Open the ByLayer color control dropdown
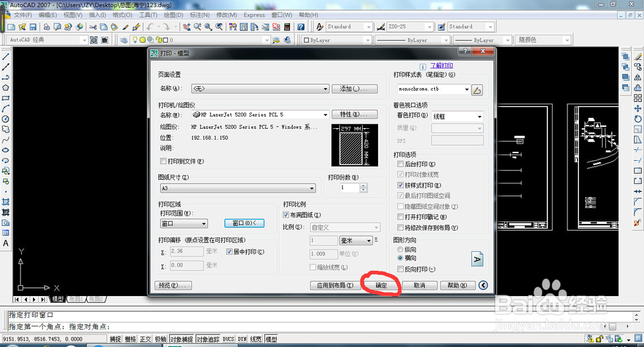The width and height of the screenshot is (644, 347). pos(336,40)
